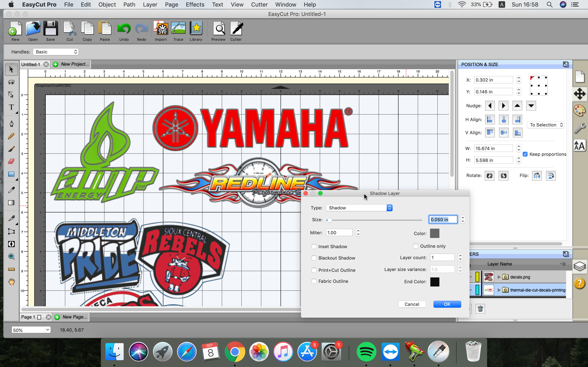Switch to the Untitled-1 document tab
This screenshot has width=588, height=367.
point(31,64)
